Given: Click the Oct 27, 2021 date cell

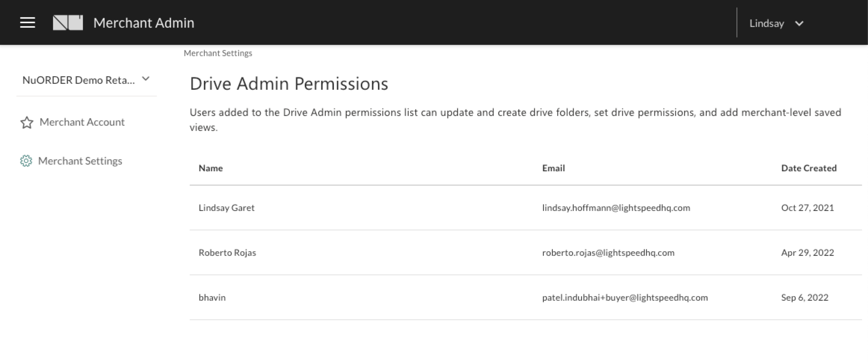Looking at the screenshot, I should pyautogui.click(x=807, y=208).
